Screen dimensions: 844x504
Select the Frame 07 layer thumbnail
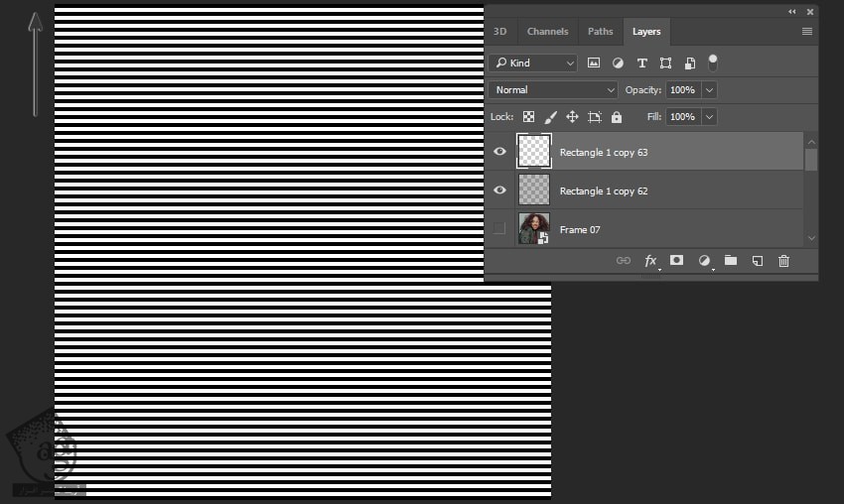534,229
